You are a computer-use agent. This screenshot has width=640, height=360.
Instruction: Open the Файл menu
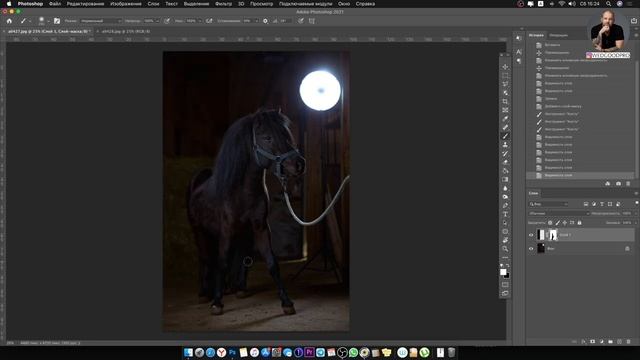(x=55, y=4)
